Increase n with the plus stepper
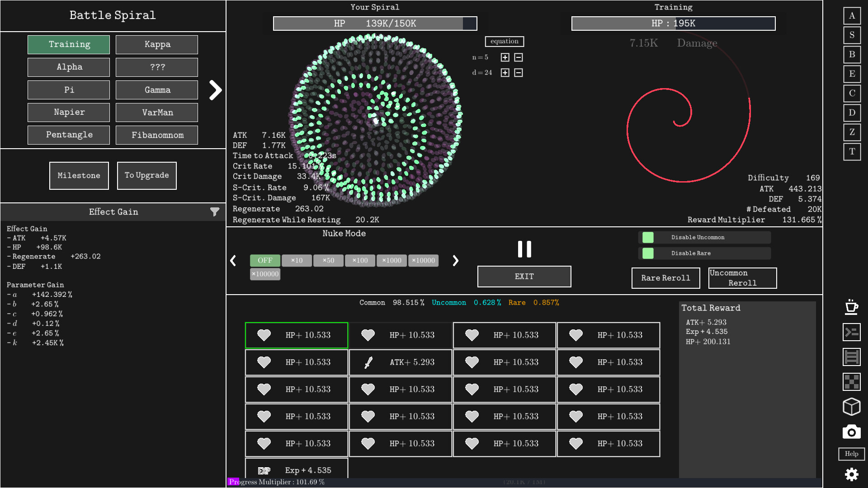This screenshot has height=488, width=868. pyautogui.click(x=505, y=57)
